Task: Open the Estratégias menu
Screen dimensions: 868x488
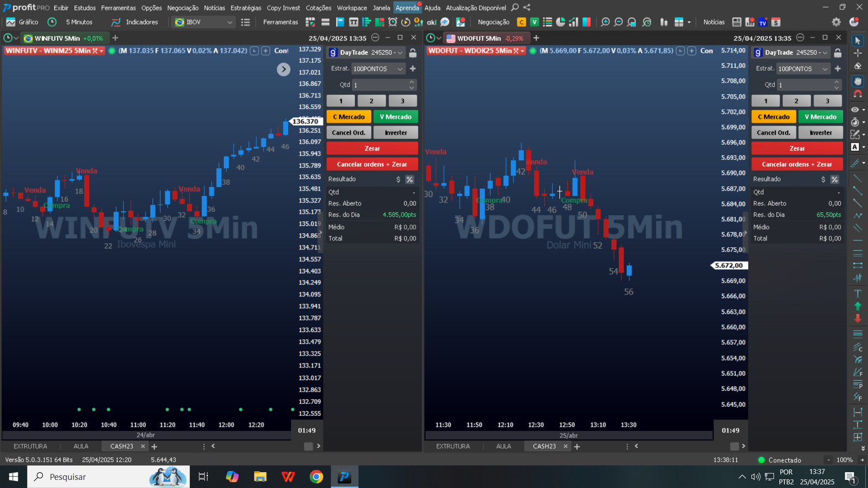Action: pos(246,8)
